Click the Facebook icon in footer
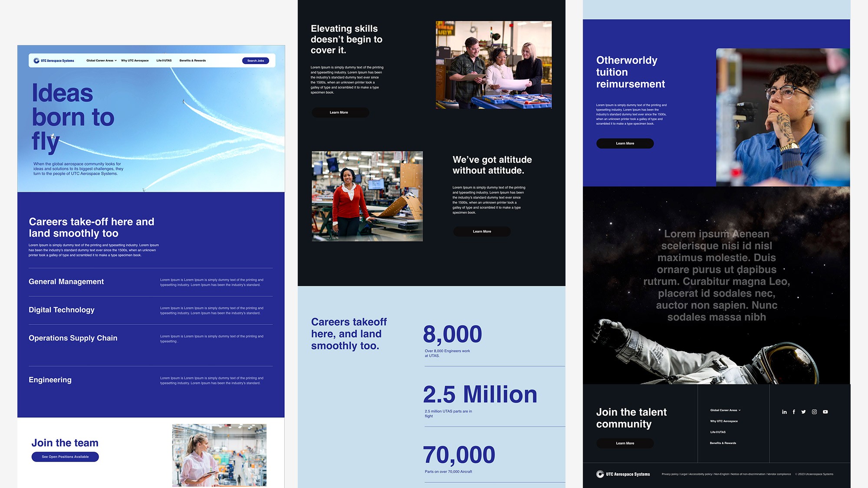 pyautogui.click(x=794, y=412)
